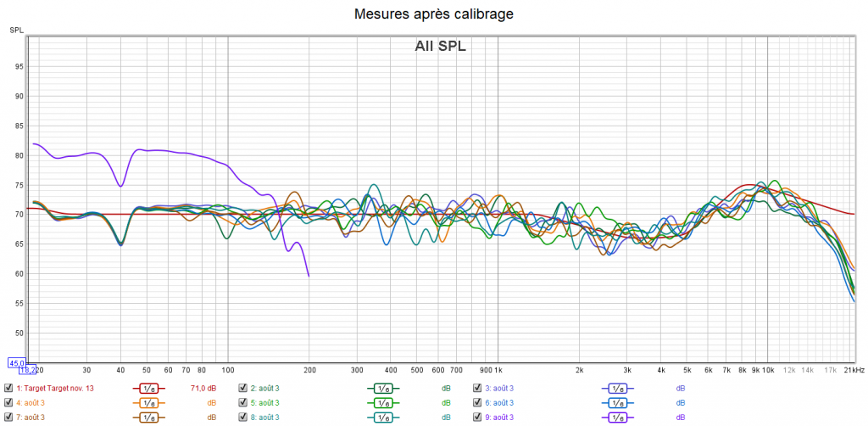Uncheck the Target trace checkbox

[8, 389]
